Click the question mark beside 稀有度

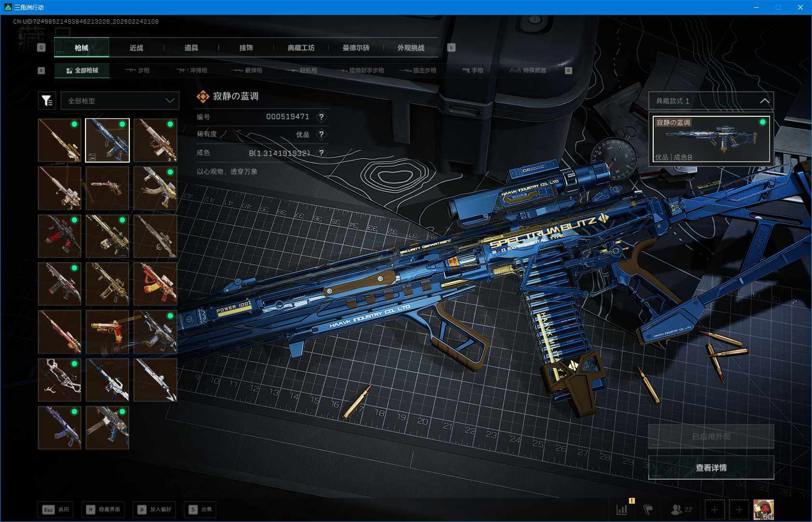(x=321, y=135)
